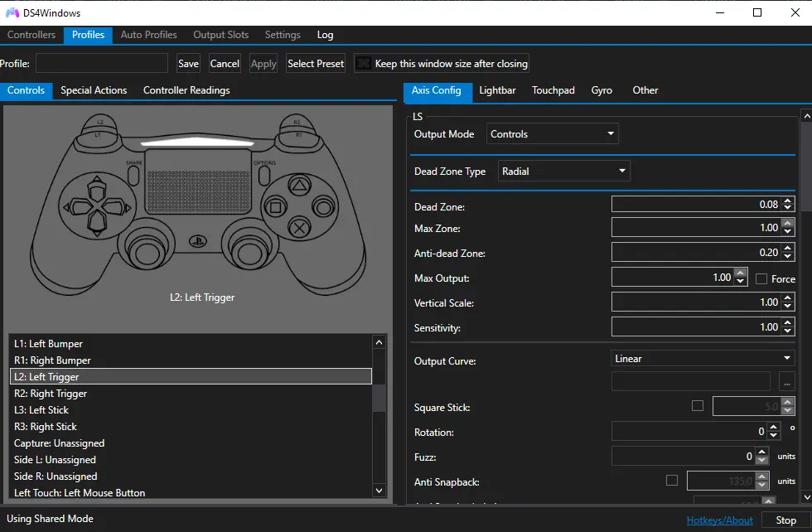This screenshot has width=812, height=532.
Task: Open the Output Mode Controls dropdown
Action: pos(552,133)
